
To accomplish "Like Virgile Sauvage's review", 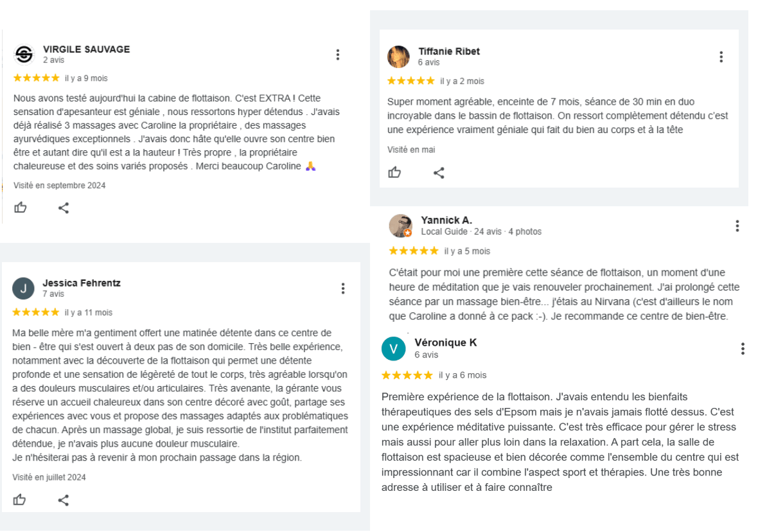I will (x=21, y=208).
